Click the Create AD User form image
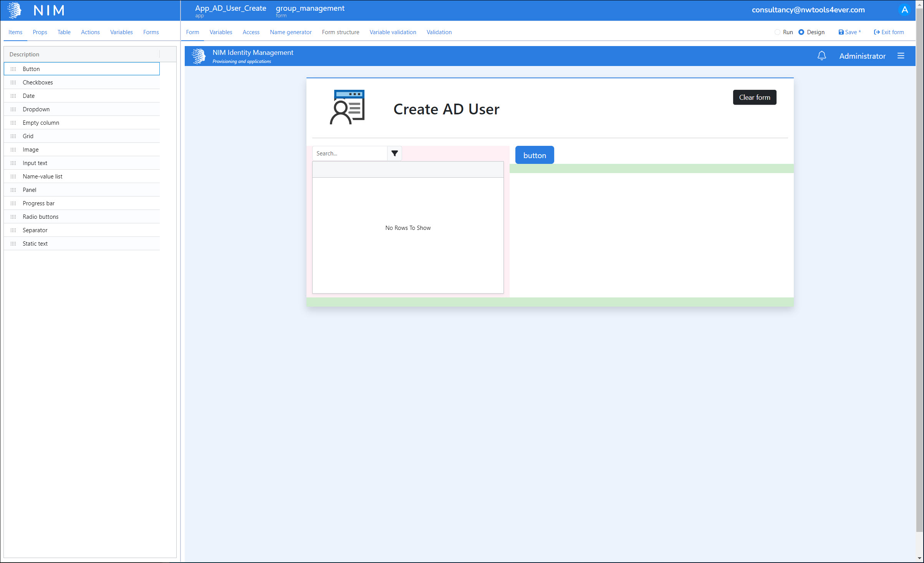Viewport: 924px width, 563px height. tap(347, 107)
